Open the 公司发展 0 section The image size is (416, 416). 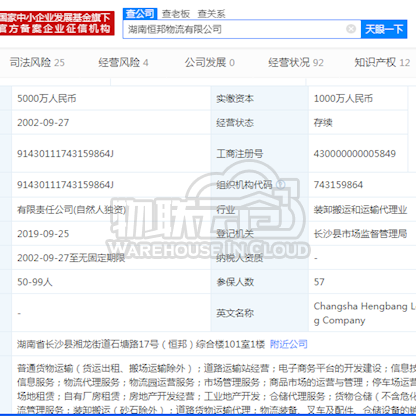click(x=210, y=62)
